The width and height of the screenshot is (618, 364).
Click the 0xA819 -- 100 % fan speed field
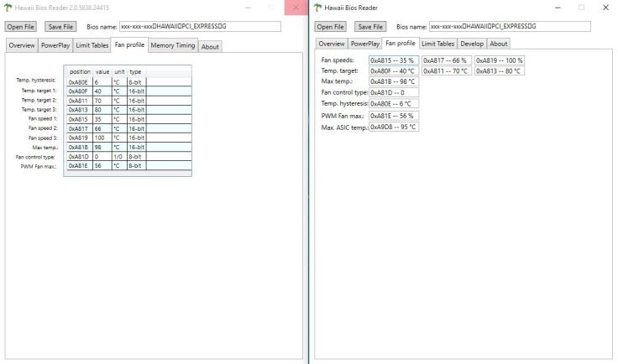point(499,60)
